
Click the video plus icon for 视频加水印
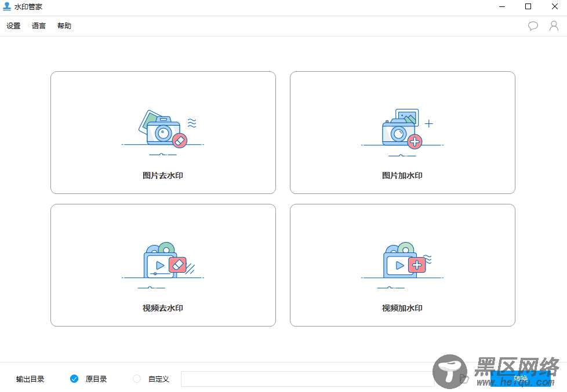pyautogui.click(x=402, y=266)
